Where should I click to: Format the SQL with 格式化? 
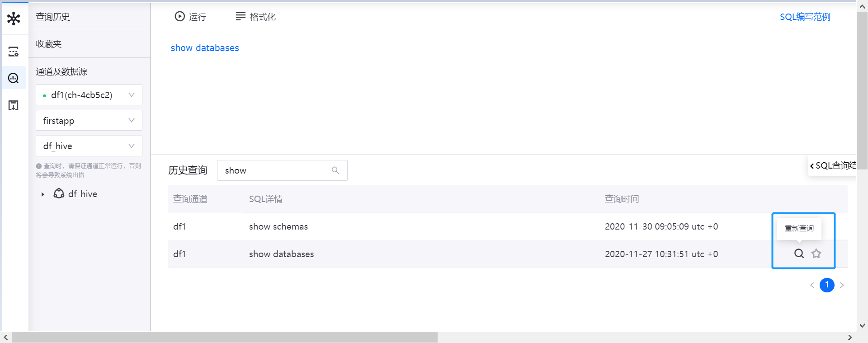(x=255, y=17)
